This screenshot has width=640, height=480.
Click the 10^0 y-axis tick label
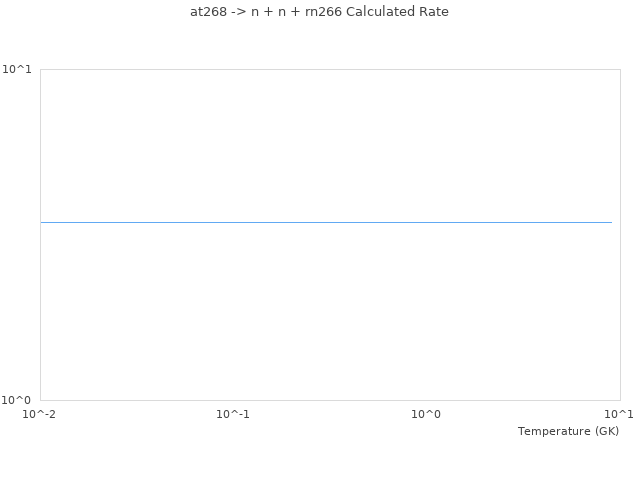pyautogui.click(x=19, y=400)
